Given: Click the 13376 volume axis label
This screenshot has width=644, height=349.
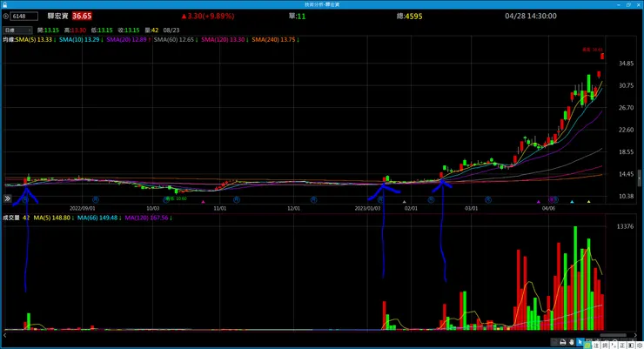Looking at the screenshot, I should [625, 226].
